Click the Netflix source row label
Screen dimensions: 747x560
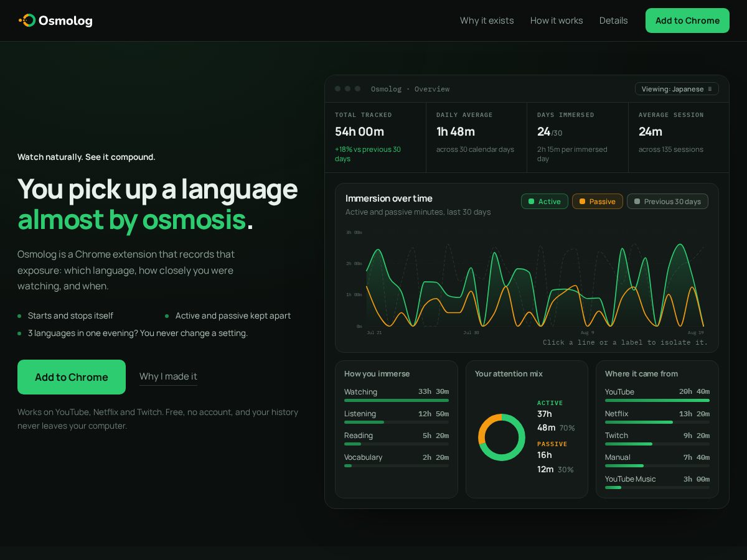[x=616, y=414]
